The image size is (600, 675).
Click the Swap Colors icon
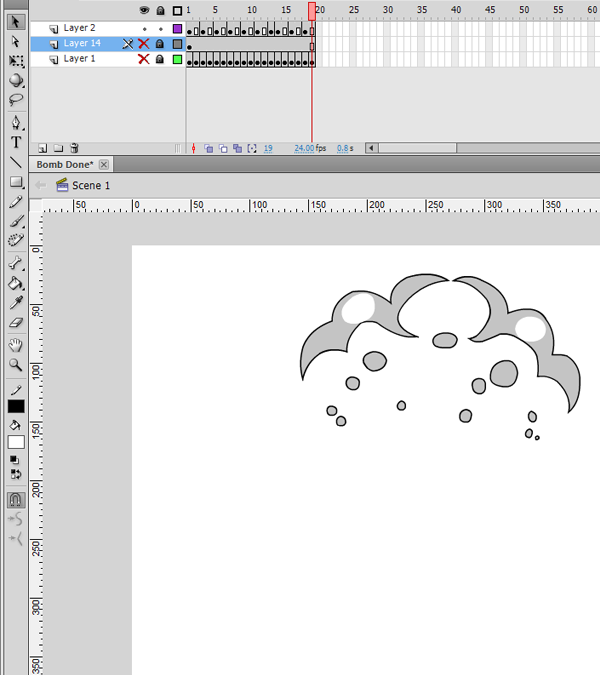(15, 474)
